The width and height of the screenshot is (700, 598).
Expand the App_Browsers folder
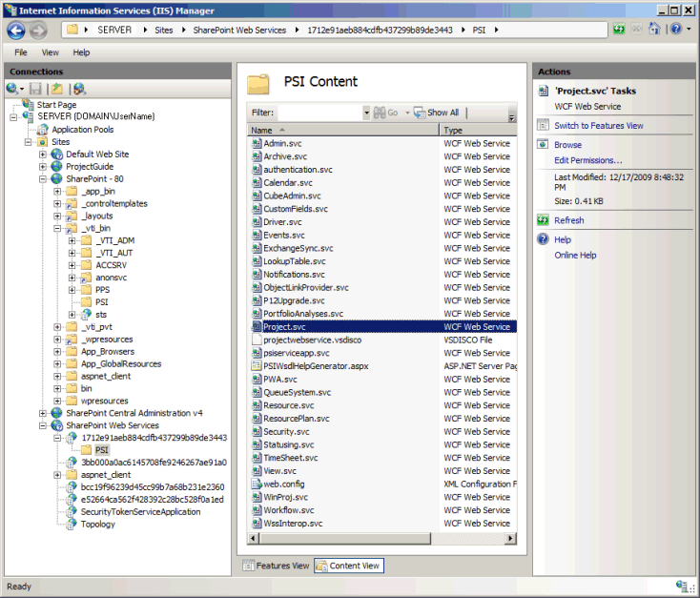[57, 352]
